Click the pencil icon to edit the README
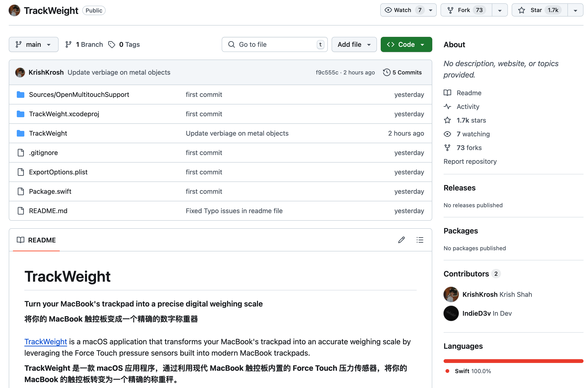The height and width of the screenshot is (388, 588). pos(401,240)
